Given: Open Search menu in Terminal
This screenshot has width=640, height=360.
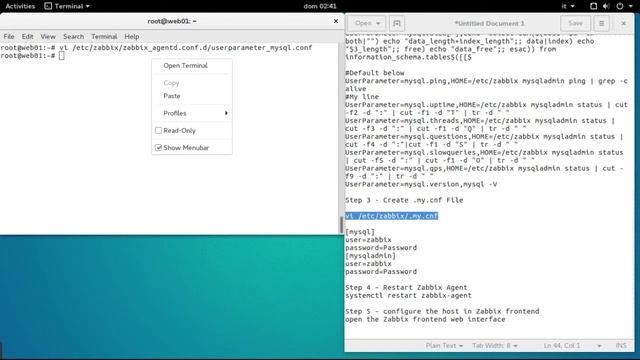Looking at the screenshot, I should click(x=73, y=36).
